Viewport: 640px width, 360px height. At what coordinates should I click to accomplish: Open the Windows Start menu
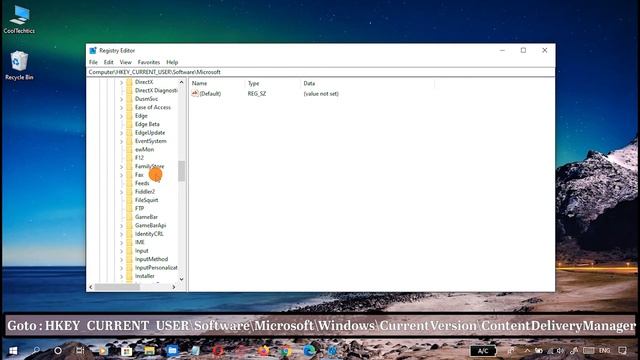[x=13, y=351]
